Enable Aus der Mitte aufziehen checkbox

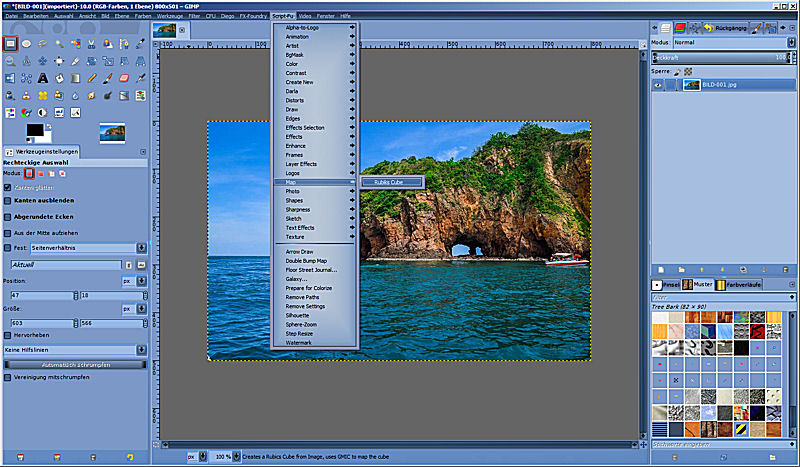pyautogui.click(x=8, y=233)
